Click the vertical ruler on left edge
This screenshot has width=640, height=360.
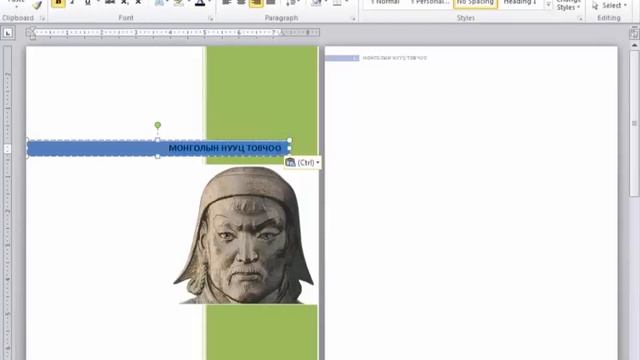7,202
